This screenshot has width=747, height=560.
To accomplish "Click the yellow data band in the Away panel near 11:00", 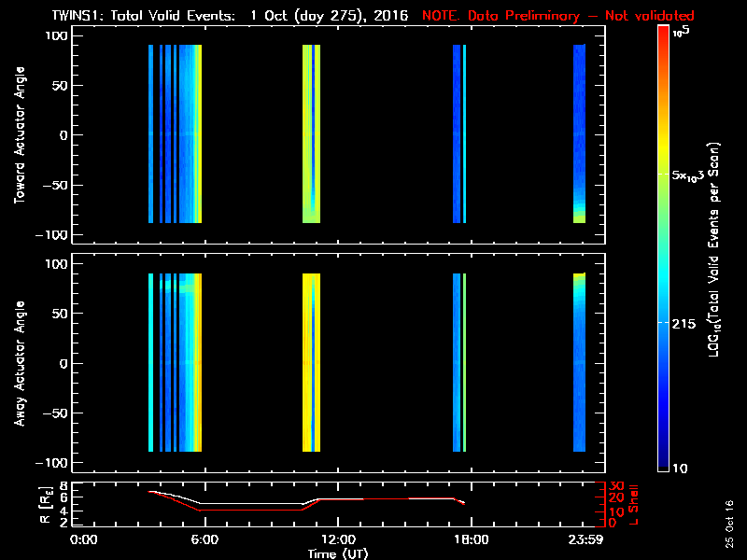I will (311, 364).
